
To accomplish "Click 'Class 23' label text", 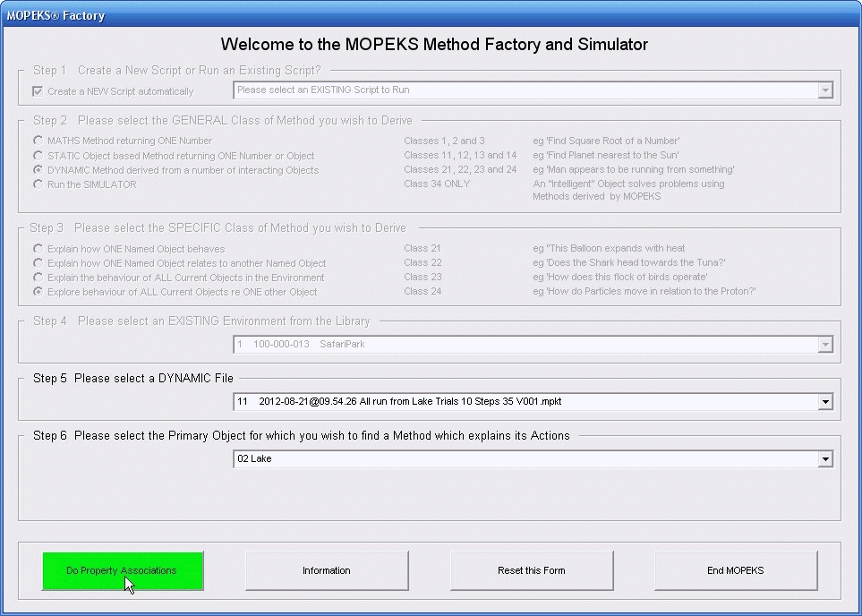I will (x=422, y=277).
